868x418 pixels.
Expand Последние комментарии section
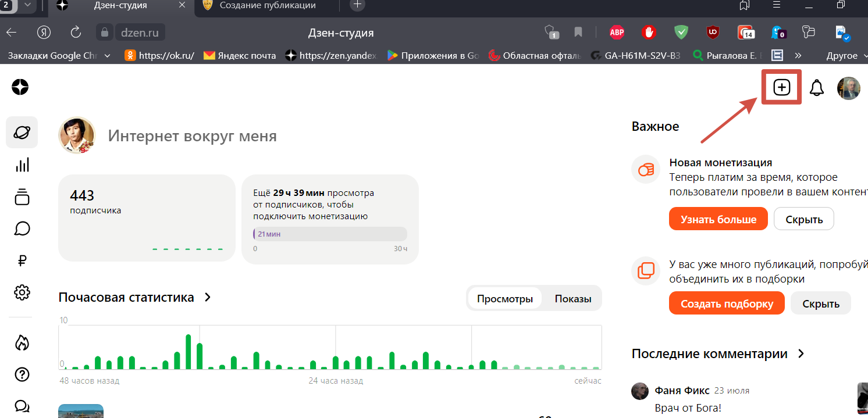(801, 353)
